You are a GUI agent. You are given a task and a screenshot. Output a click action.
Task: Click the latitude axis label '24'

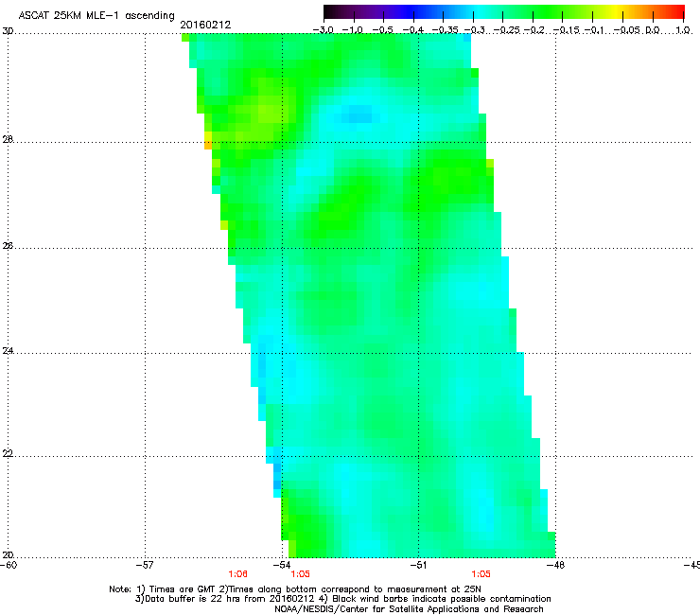tap(8, 351)
